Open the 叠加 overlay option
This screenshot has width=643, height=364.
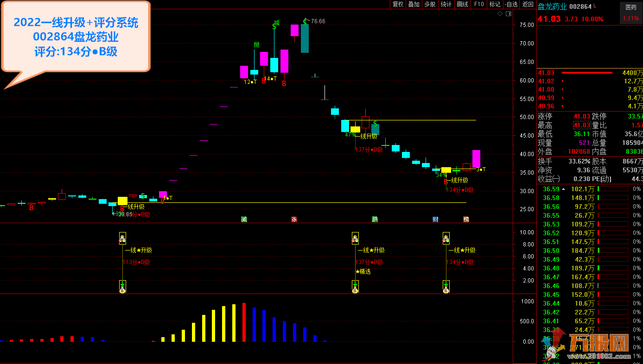coord(414,4)
